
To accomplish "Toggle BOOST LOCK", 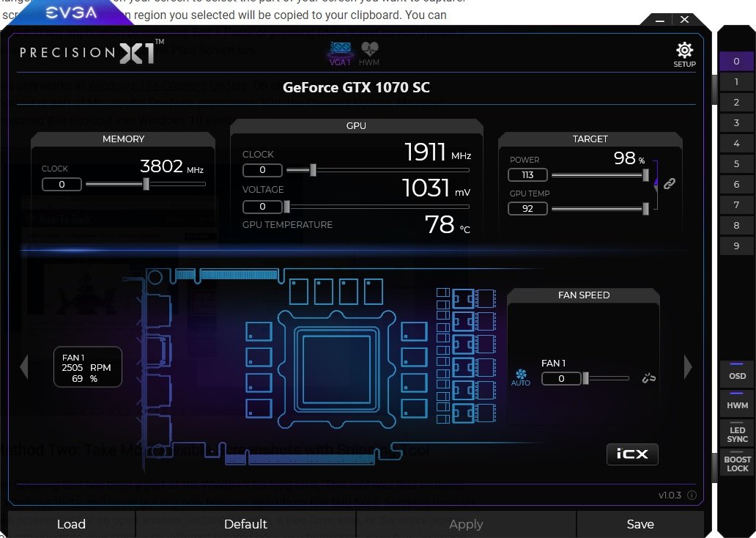I will (x=737, y=463).
